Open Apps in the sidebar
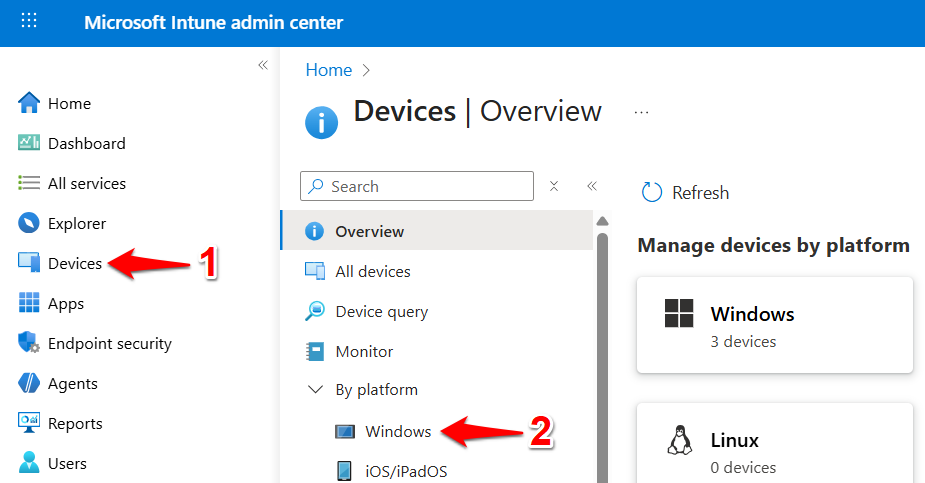This screenshot has height=483, width=925. (x=66, y=304)
